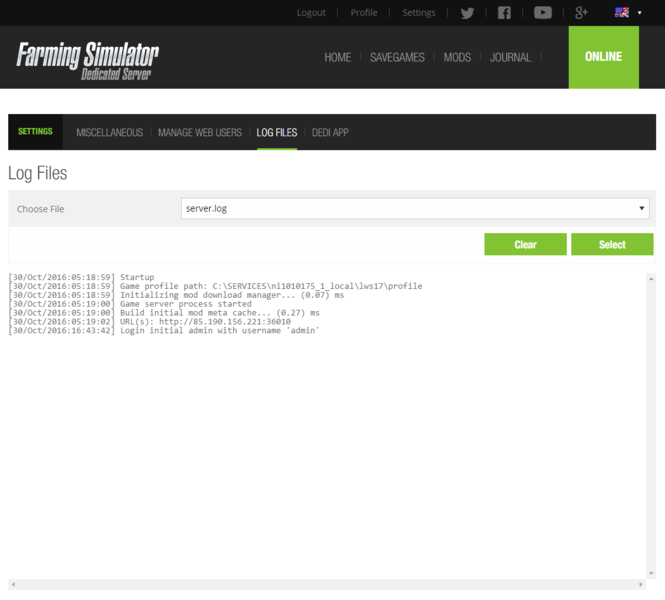Switch to the MANAGE WEB USERS tab
665x600 pixels.
pyautogui.click(x=200, y=133)
